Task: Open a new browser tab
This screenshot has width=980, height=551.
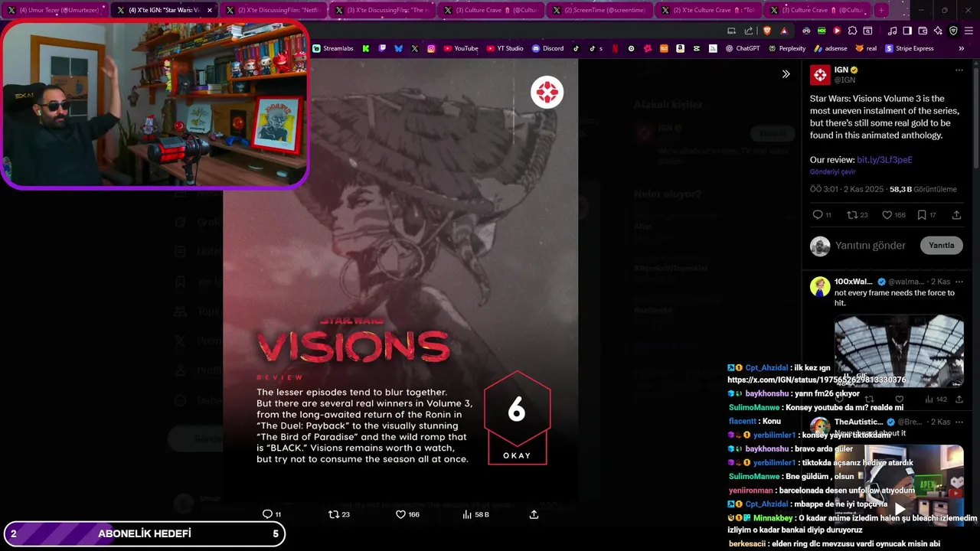Action: coord(881,10)
